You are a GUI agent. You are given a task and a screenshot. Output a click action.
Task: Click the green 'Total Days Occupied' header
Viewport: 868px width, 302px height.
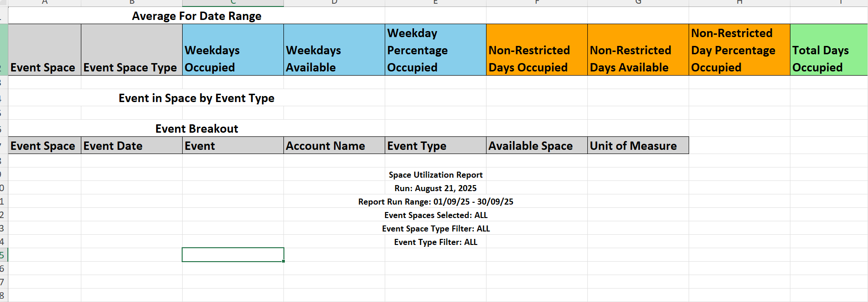[829, 50]
